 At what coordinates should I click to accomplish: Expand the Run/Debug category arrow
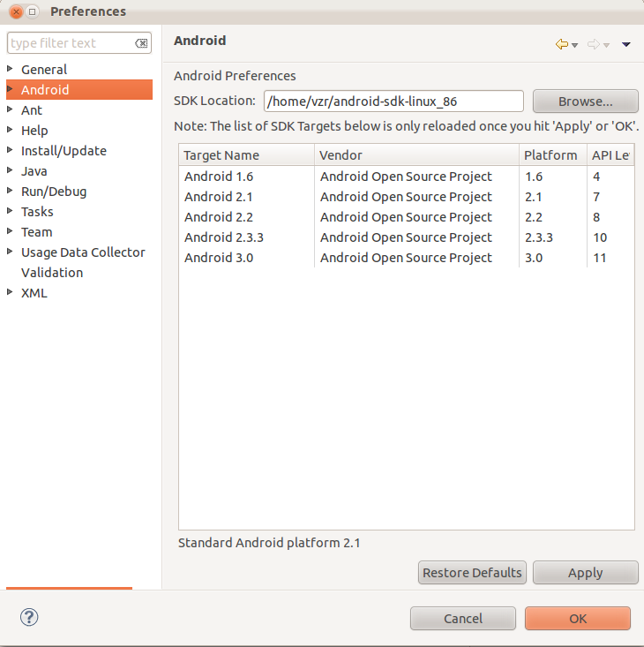pos(11,191)
